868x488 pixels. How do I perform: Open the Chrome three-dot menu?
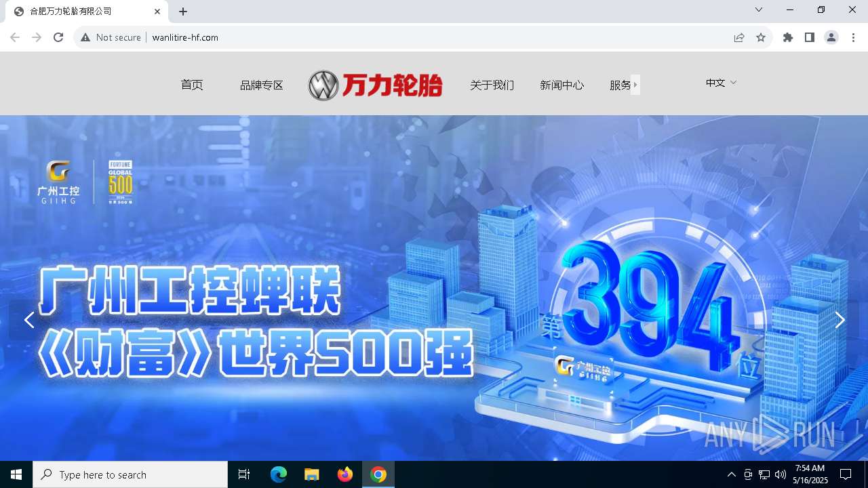(853, 37)
